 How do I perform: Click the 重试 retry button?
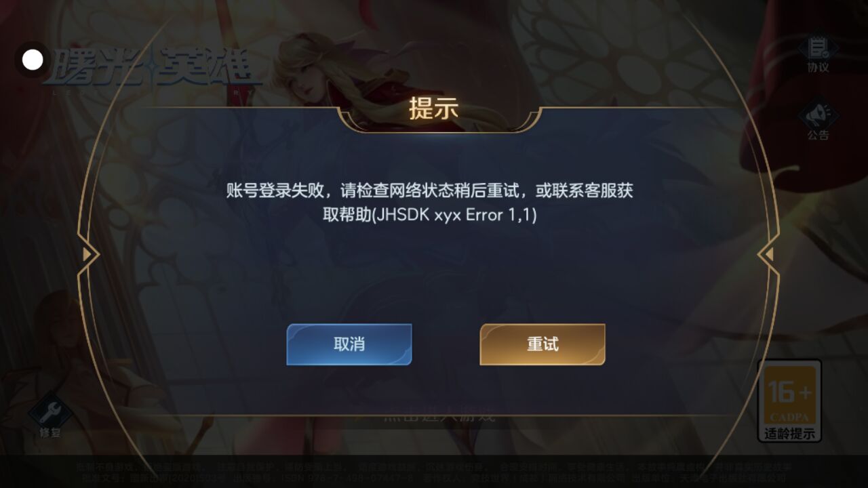pyautogui.click(x=542, y=344)
